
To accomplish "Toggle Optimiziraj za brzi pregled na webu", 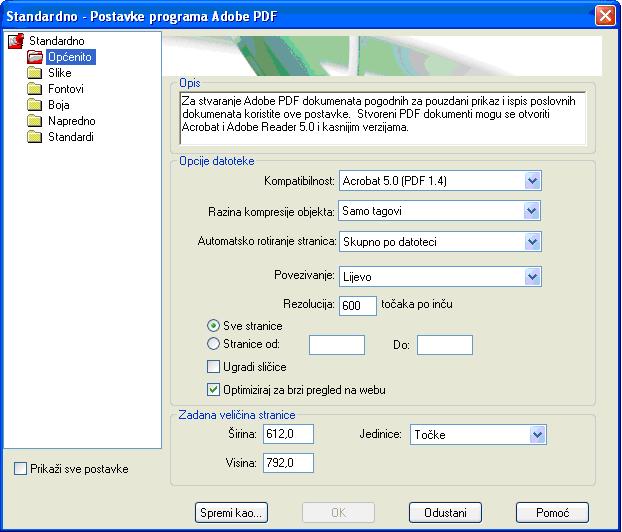I will point(213,390).
